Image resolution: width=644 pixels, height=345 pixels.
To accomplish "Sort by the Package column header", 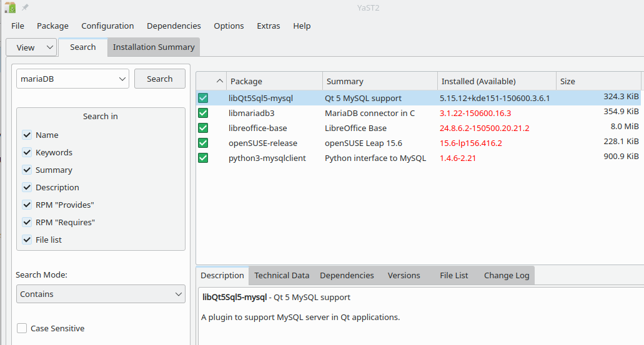I will [274, 81].
